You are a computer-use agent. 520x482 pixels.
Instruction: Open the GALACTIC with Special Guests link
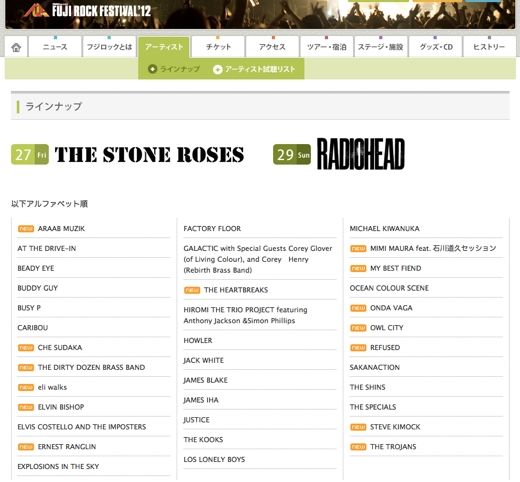coord(258,259)
